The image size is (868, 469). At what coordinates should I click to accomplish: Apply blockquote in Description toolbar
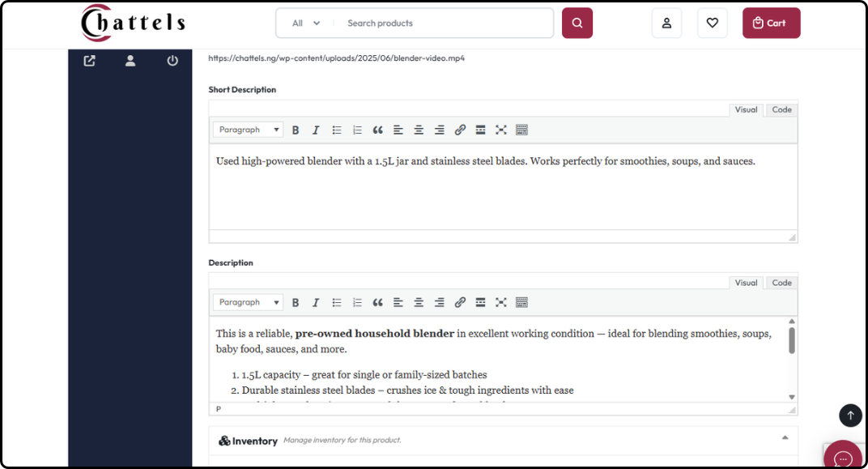point(377,303)
